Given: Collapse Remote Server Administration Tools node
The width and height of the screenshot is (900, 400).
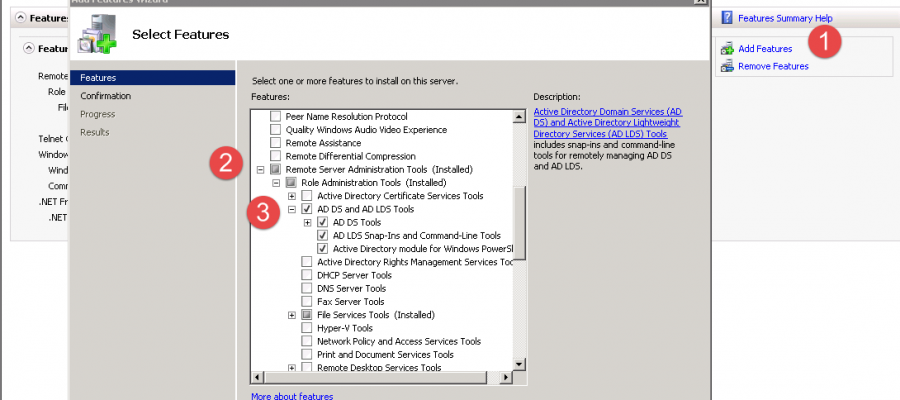Looking at the screenshot, I should [x=260, y=170].
